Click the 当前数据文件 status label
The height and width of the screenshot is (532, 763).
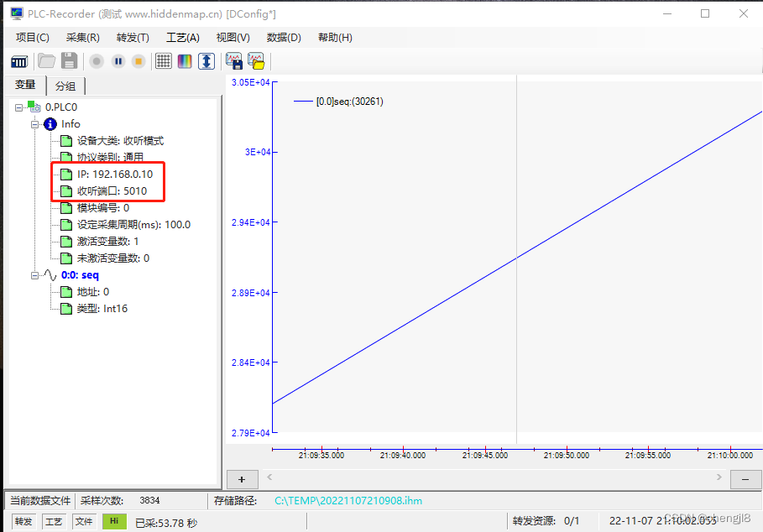(40, 500)
